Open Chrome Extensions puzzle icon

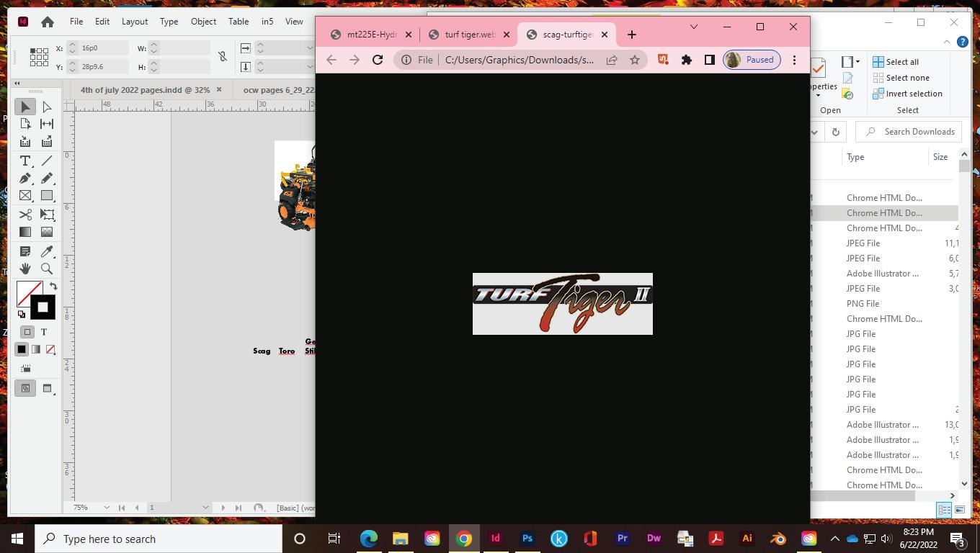pos(686,60)
